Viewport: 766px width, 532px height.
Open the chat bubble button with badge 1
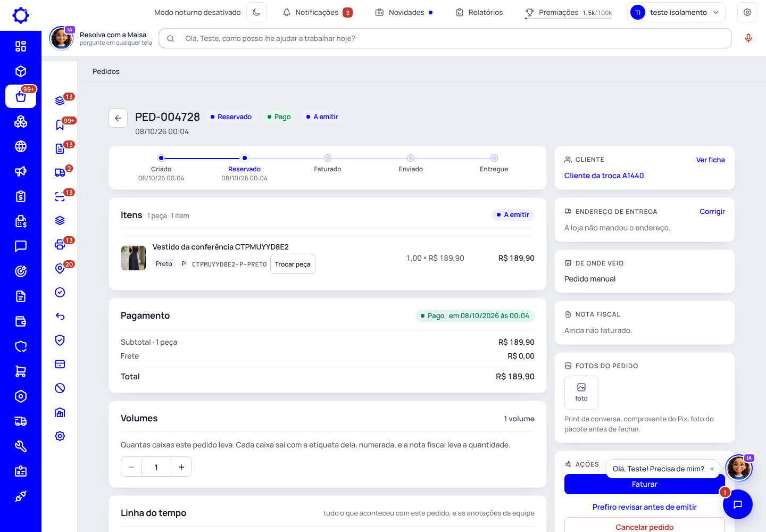click(738, 504)
